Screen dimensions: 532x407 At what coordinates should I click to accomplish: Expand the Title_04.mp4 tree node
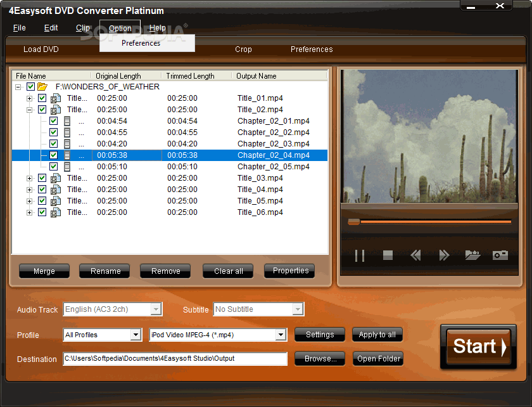coord(30,190)
